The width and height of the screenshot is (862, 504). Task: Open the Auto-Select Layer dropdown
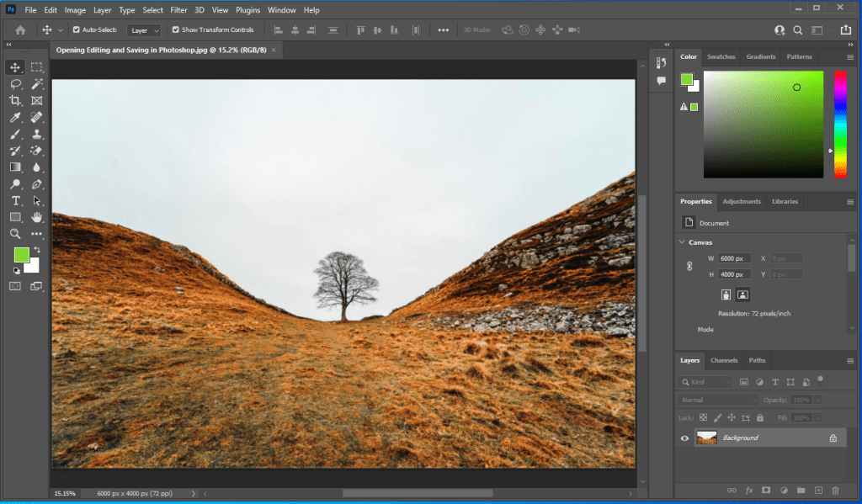(144, 30)
